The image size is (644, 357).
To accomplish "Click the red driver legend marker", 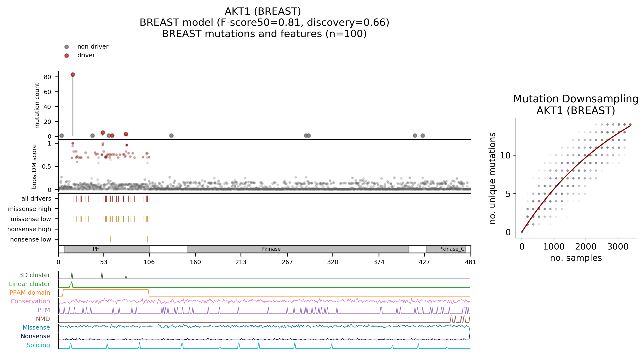I will pyautogui.click(x=66, y=56).
